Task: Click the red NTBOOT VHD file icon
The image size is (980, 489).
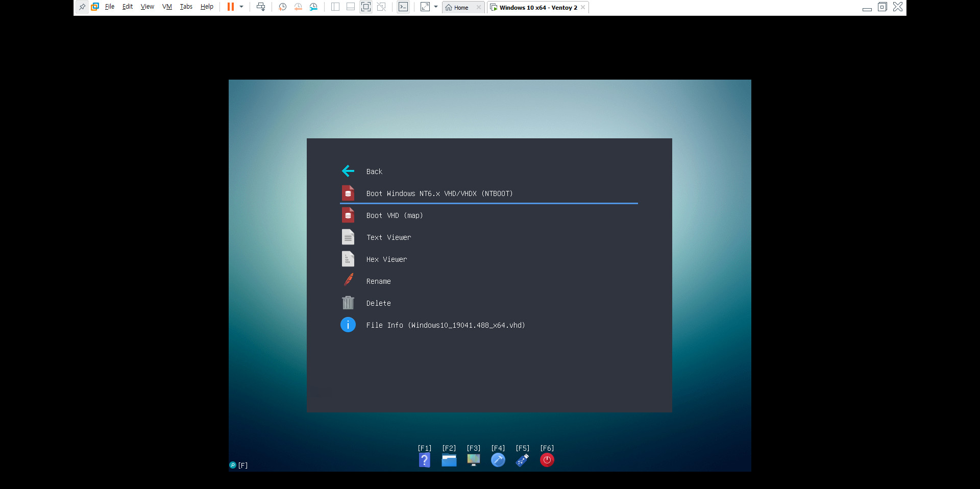Action: (x=348, y=193)
